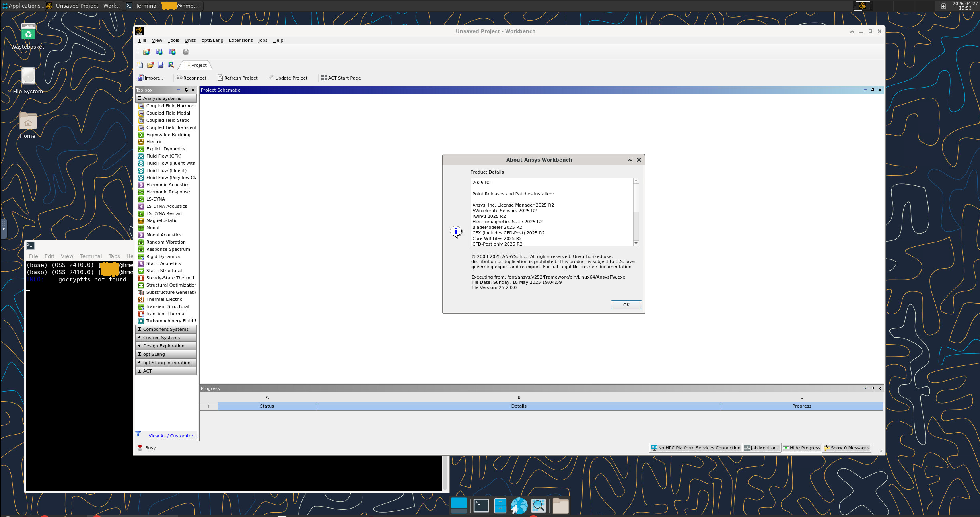Click the New project icon in Workbench toolbar
Image resolution: width=980 pixels, height=517 pixels.
[x=140, y=65]
